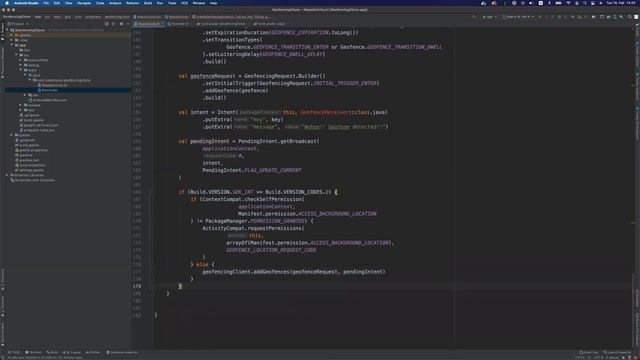Select gradlew.bat in project tree
Screen dimensions: 640x360
(27, 160)
